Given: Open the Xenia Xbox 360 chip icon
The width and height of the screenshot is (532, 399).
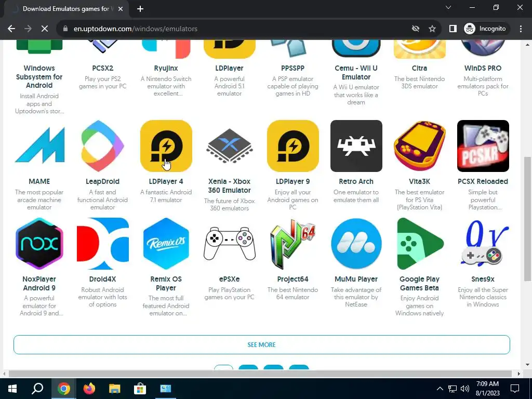Looking at the screenshot, I should pos(229,146).
